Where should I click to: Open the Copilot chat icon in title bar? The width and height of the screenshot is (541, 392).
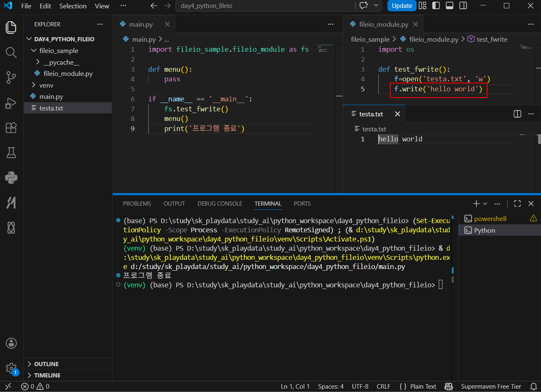[x=364, y=6]
